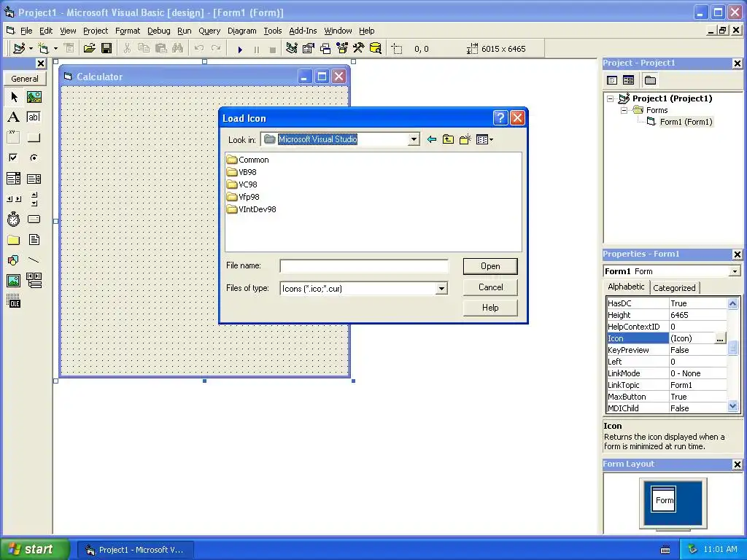Viewport: 747px width, 560px height.
Task: Select the OLE tool
Action: coord(14,301)
